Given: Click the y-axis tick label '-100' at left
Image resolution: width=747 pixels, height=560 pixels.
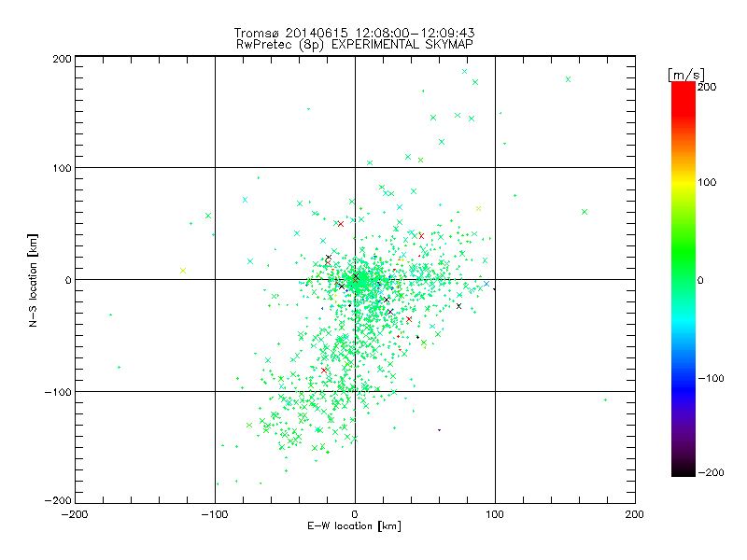Looking at the screenshot, I should 58,392.
